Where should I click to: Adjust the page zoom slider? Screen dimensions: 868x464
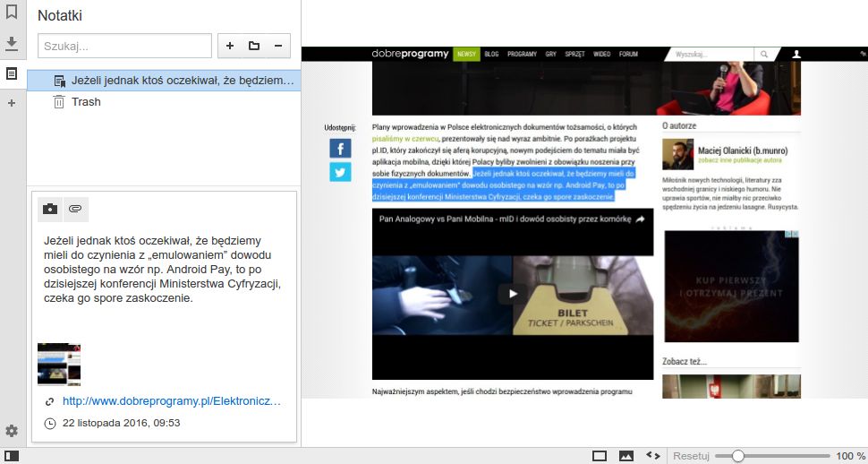click(x=772, y=456)
